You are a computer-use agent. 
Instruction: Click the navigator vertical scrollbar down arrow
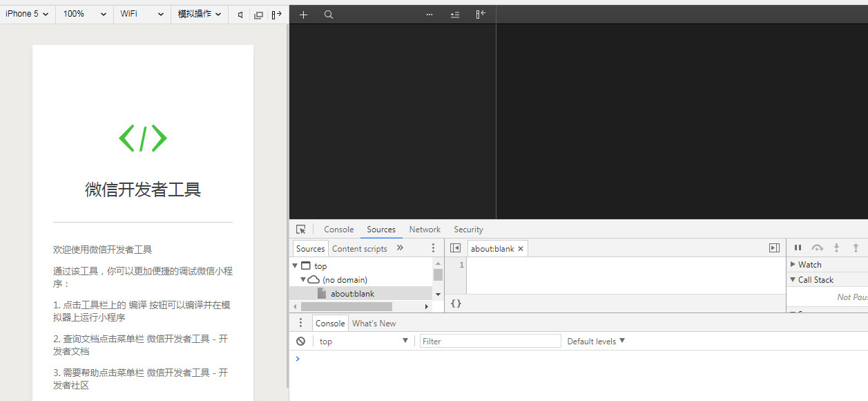(x=438, y=295)
